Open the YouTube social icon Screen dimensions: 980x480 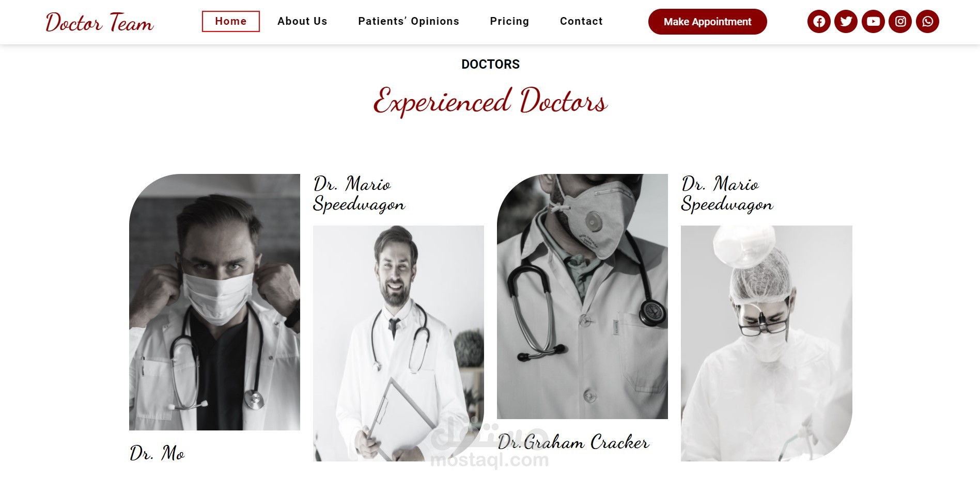874,21
